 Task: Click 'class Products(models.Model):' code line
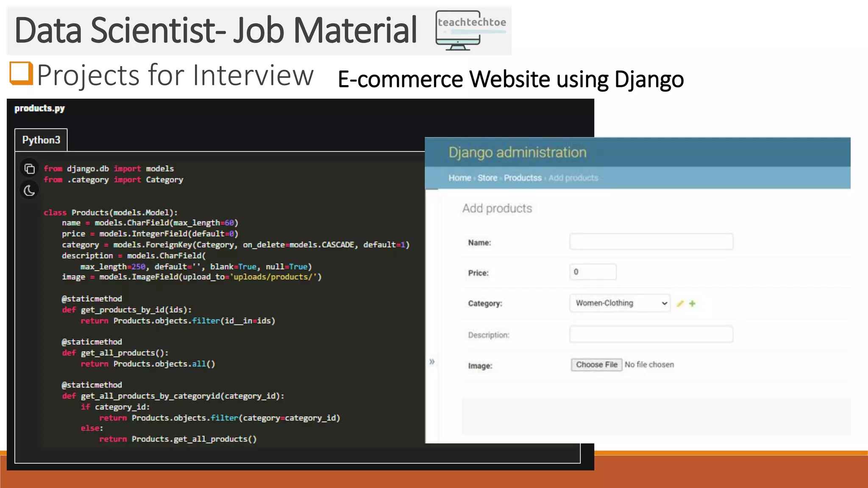pyautogui.click(x=111, y=213)
